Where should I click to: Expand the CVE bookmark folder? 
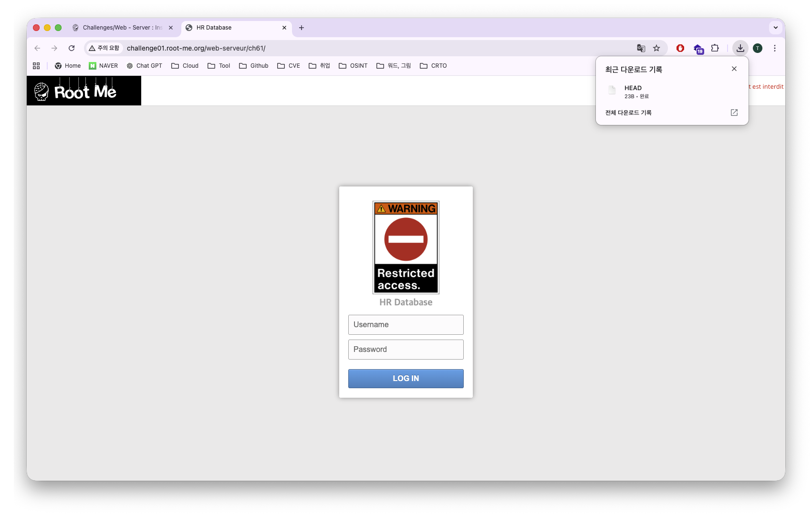(289, 66)
